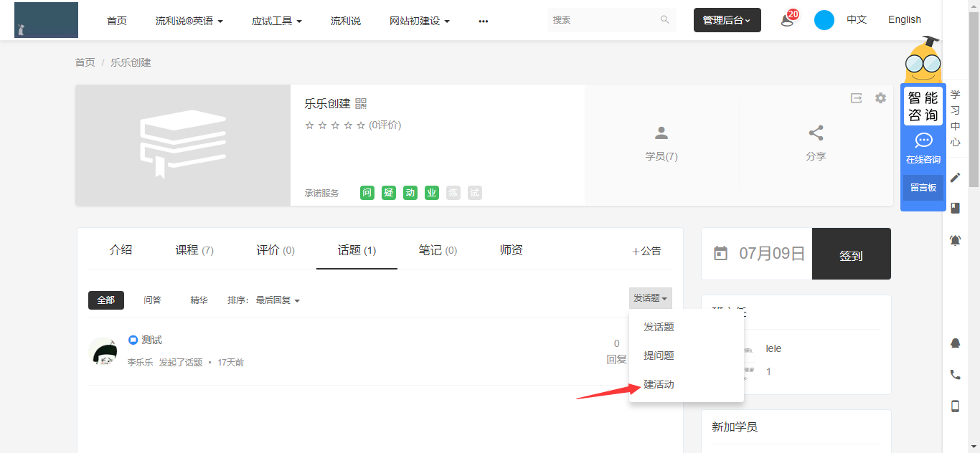Viewport: 980px width, 453px height.
Task: Click the exit icon beside the gear
Action: click(856, 98)
